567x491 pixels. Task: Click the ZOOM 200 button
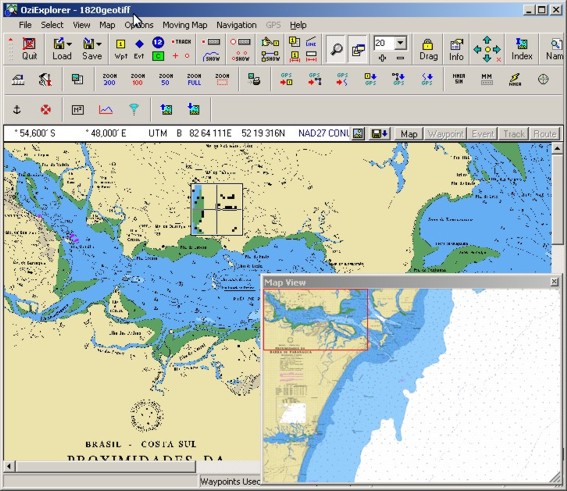(x=109, y=79)
